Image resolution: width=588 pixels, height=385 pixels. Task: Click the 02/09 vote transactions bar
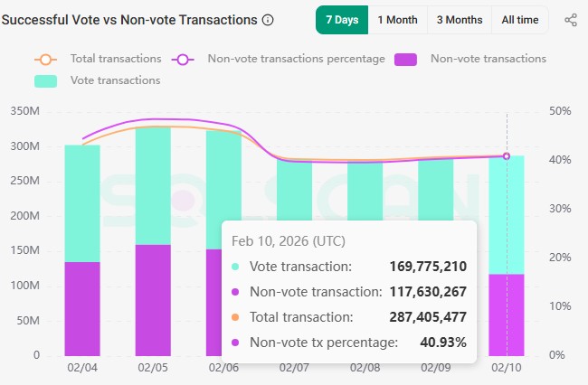pos(435,190)
